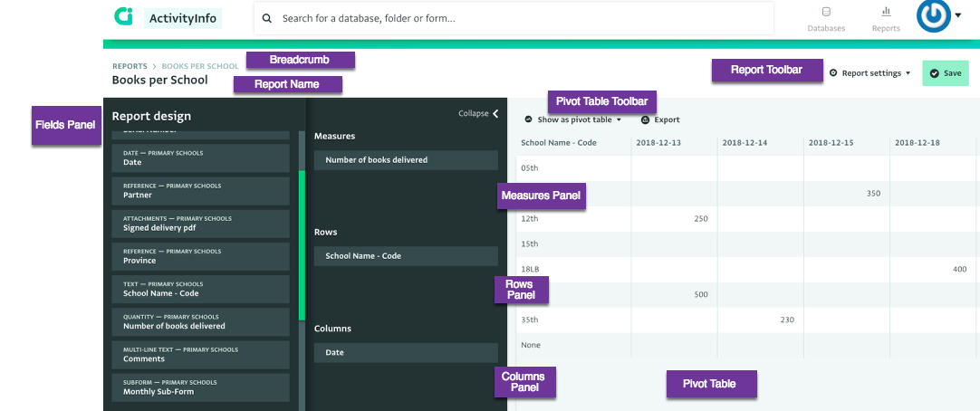980x411 pixels.
Task: Click the School Name - Code row item
Action: point(406,256)
